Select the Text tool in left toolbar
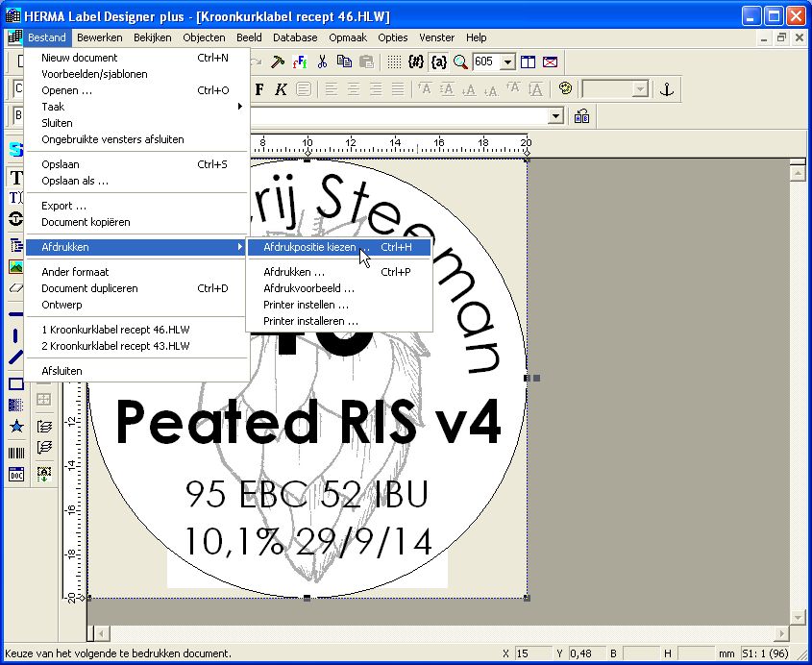Screen dimensions: 812x665 (x=15, y=178)
